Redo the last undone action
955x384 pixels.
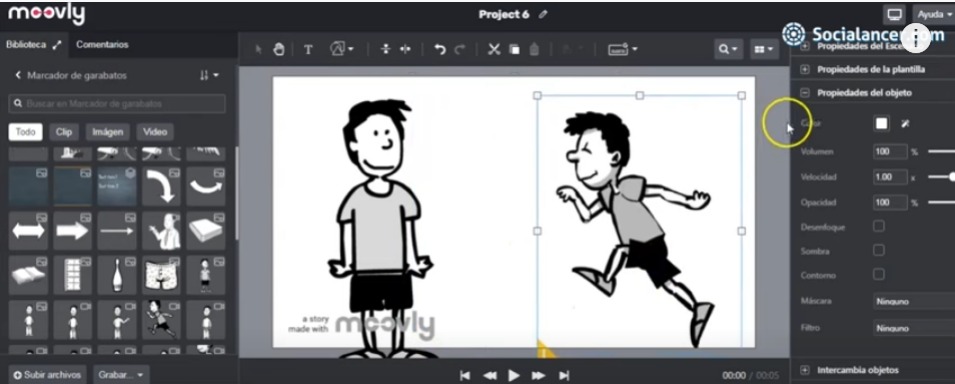460,50
